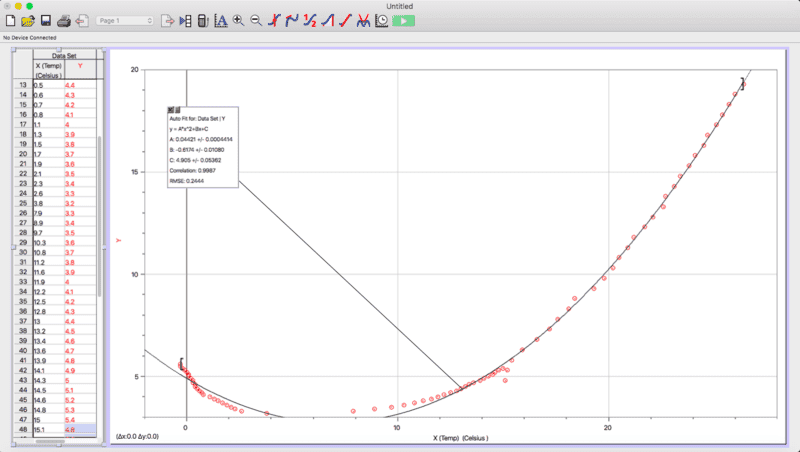Save the file using the floppy disk icon
This screenshot has height=452, width=800.
click(45, 20)
